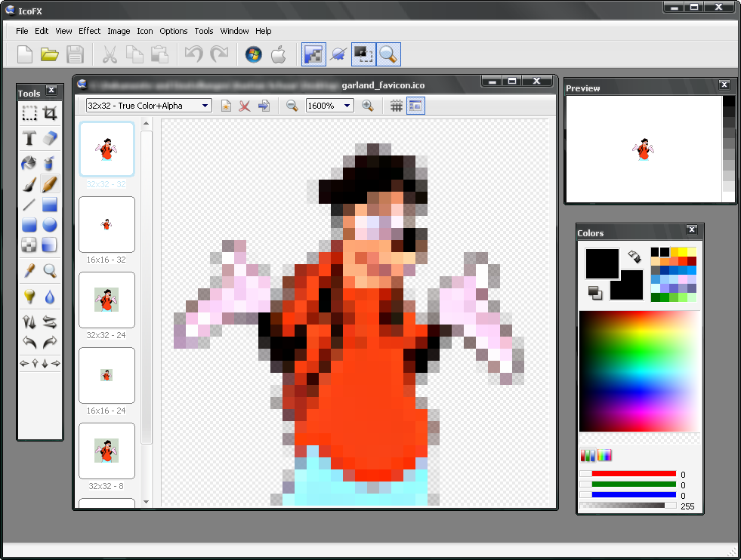This screenshot has height=560, width=741.
Task: Toggle the grid display button
Action: pos(396,106)
